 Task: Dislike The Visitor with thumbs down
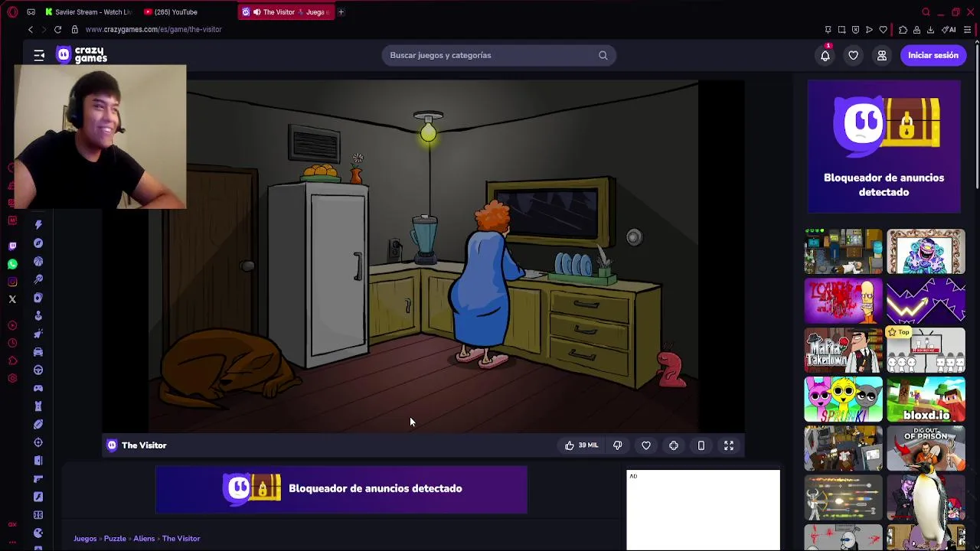tap(618, 445)
